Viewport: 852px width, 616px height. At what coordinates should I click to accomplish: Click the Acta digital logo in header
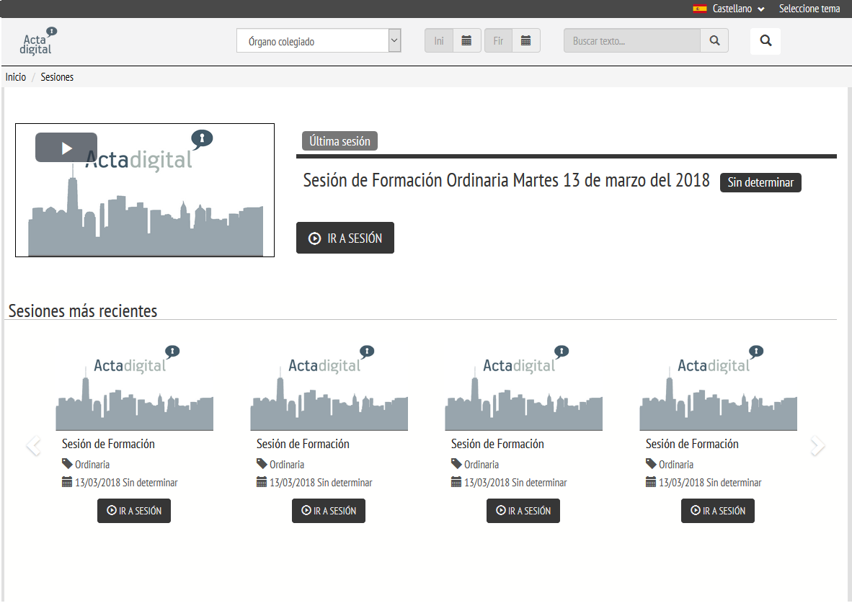pyautogui.click(x=37, y=42)
